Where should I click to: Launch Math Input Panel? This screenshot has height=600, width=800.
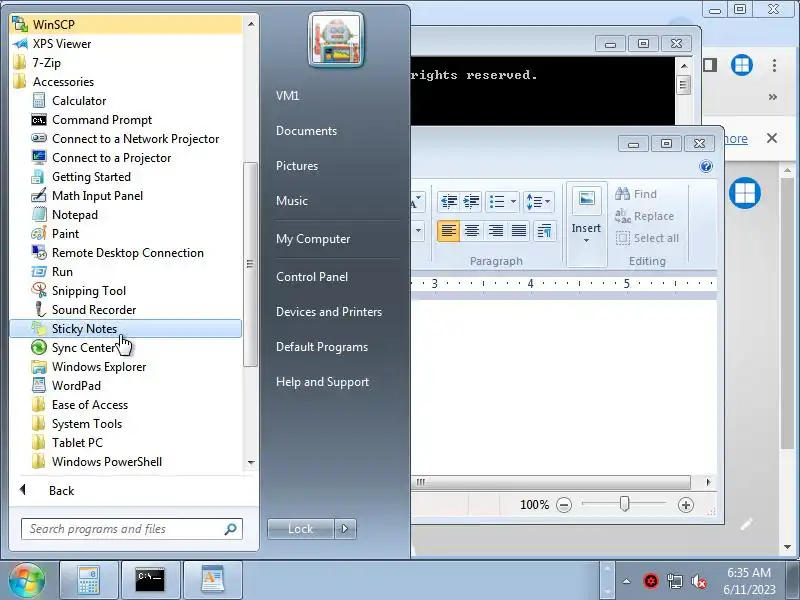coord(126,196)
